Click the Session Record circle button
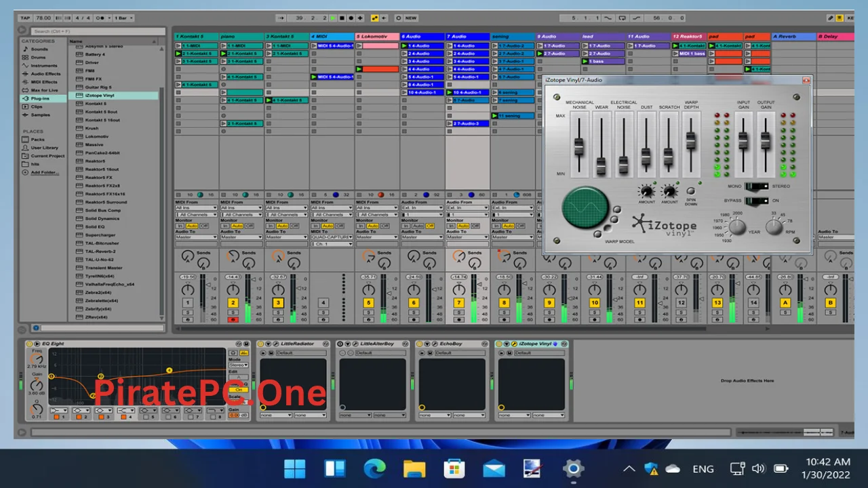 coord(398,18)
